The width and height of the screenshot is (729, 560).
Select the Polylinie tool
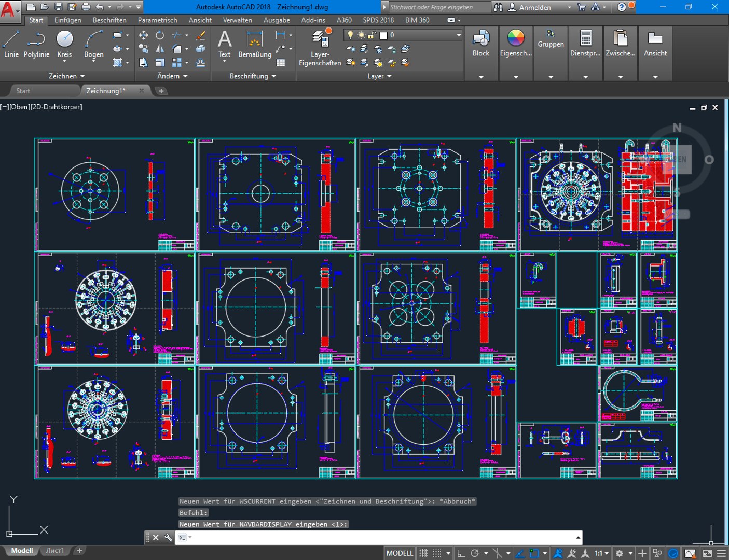click(36, 44)
